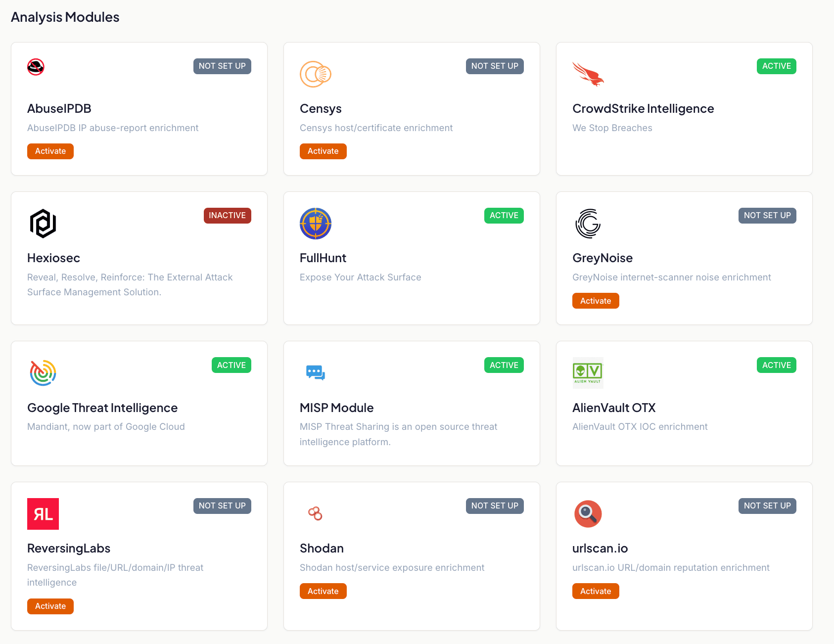The width and height of the screenshot is (834, 644).
Task: Click 'AbuseIPDB IP abuse-report enrichment' description
Action: pyautogui.click(x=113, y=128)
